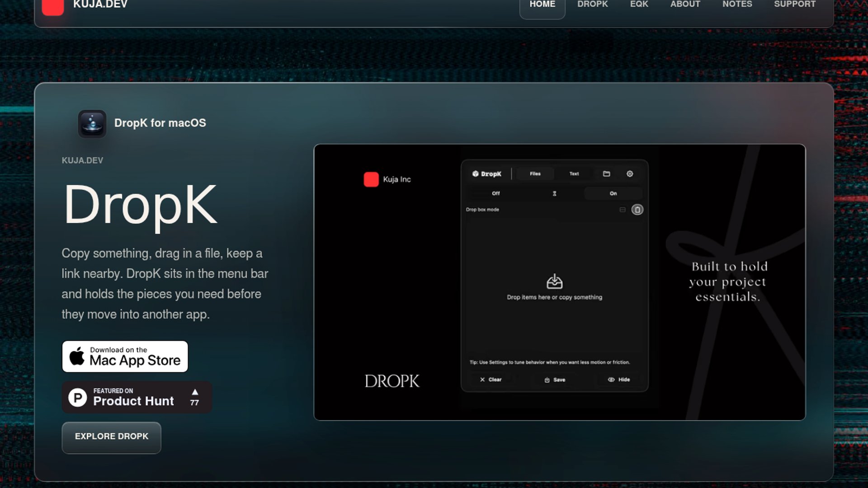
Task: Click the DropK screenshot preview image
Action: click(560, 282)
